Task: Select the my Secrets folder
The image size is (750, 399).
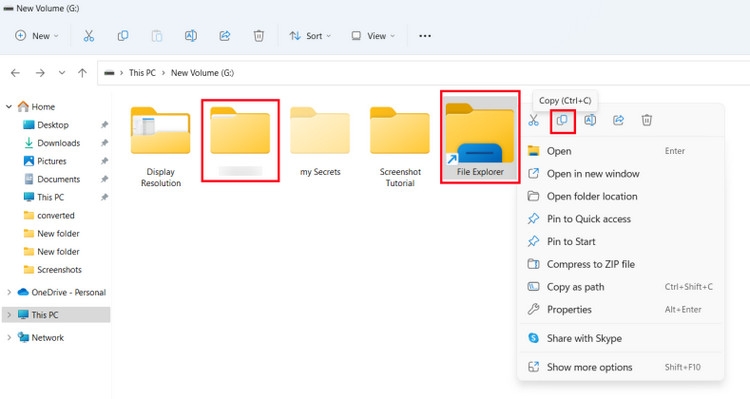Action: [320, 142]
